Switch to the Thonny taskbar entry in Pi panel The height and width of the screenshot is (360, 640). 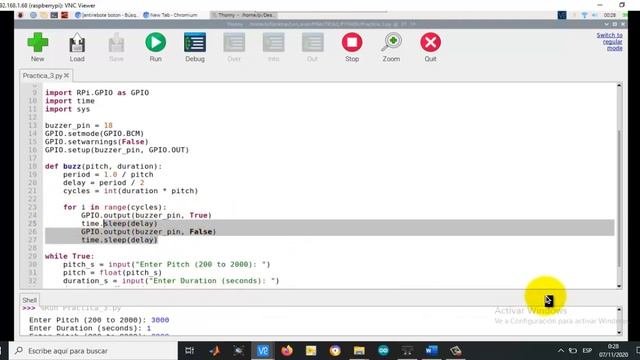click(x=244, y=15)
